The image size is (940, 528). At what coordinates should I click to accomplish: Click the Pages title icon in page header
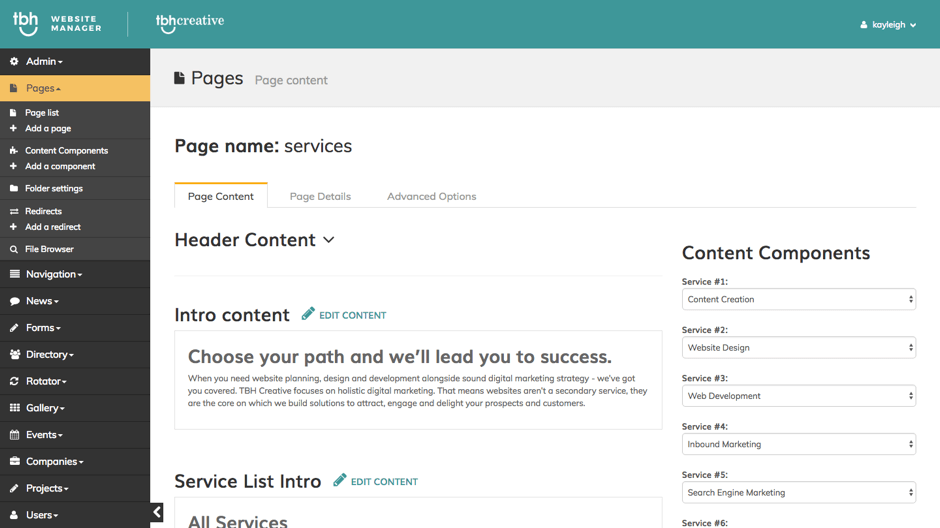(x=179, y=78)
